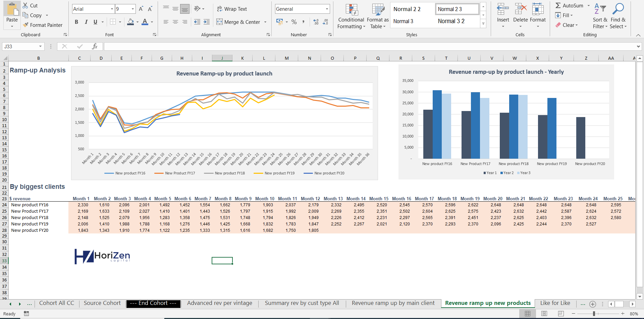This screenshot has height=319, width=644.
Task: Apply cell borders icon
Action: (113, 22)
